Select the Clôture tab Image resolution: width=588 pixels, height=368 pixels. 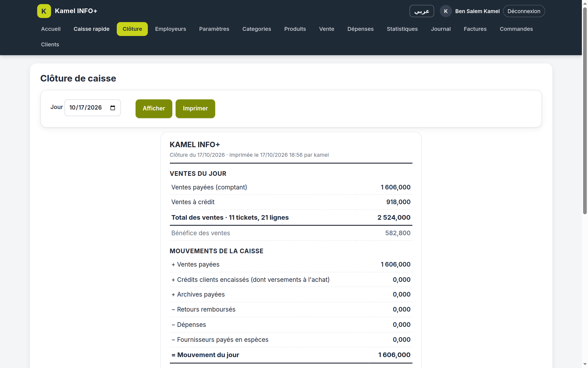coord(132,29)
